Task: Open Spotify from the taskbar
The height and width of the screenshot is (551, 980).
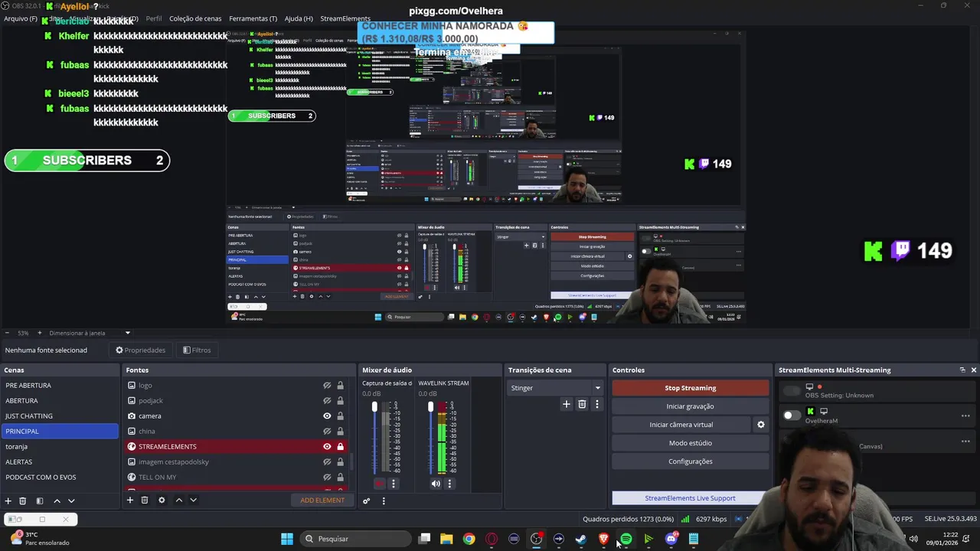Action: (x=626, y=539)
